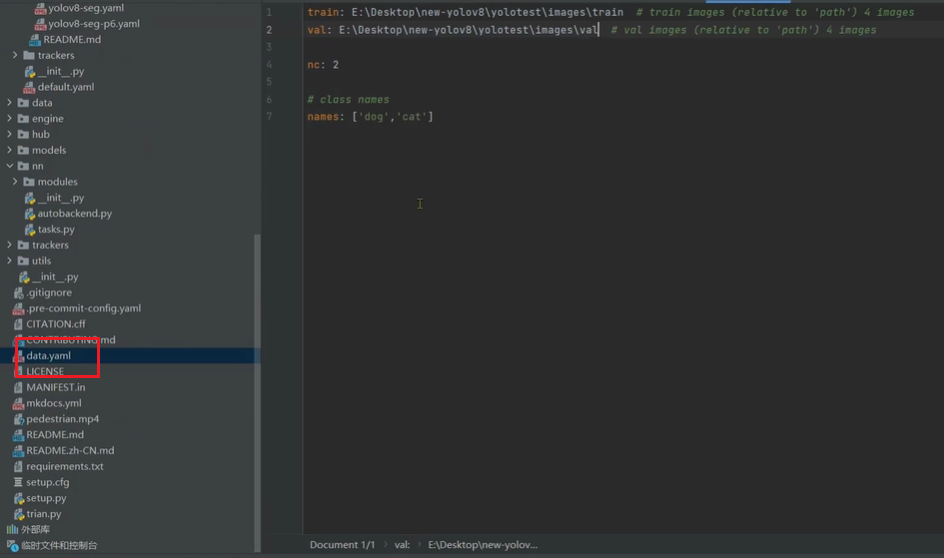This screenshot has height=558, width=944.
Task: Click the 临时文件和控制台 scratches icon
Action: 12,545
